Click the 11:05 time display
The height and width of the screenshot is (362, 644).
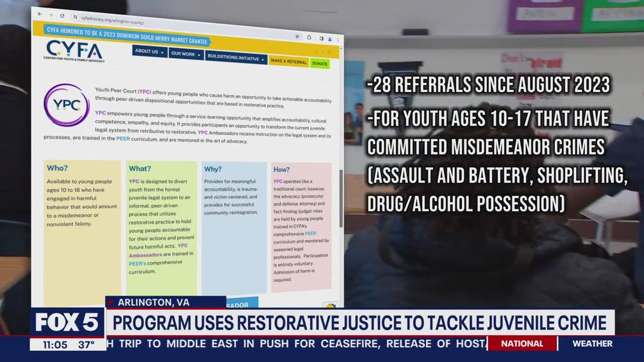(x=55, y=345)
